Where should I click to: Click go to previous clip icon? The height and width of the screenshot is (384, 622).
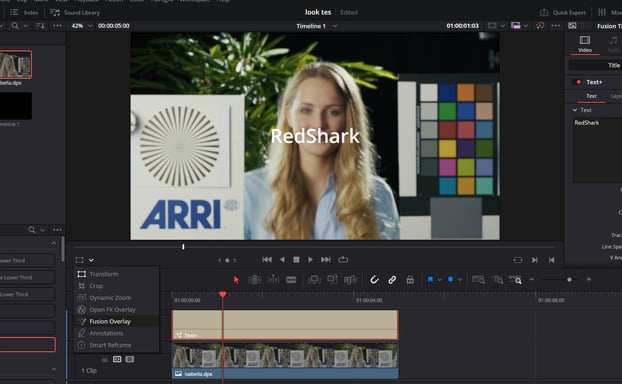551,260
